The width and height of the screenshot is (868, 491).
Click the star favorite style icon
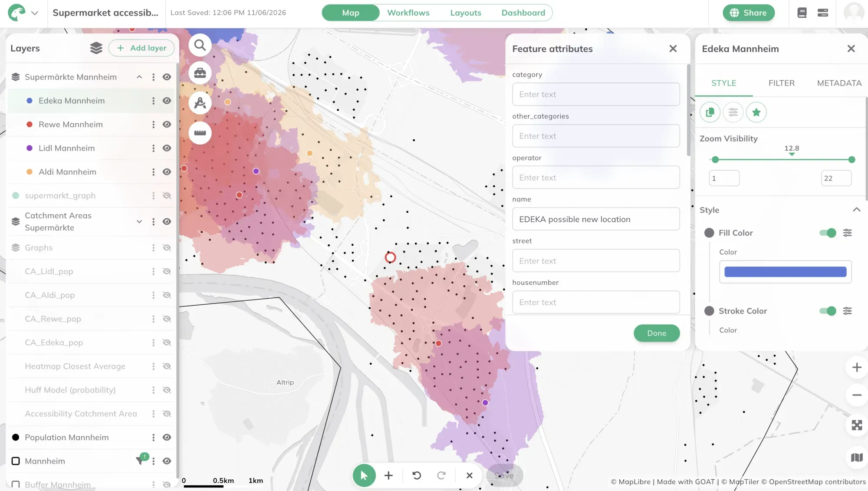point(756,112)
